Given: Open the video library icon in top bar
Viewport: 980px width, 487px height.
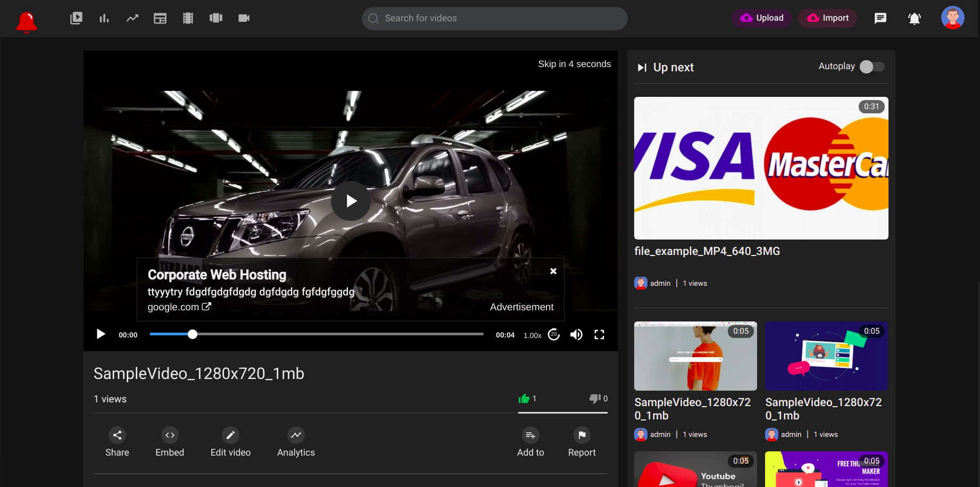Looking at the screenshot, I should pos(76,18).
